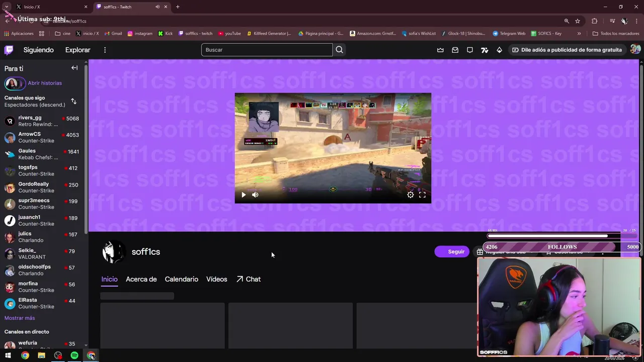Open Gmail bookmark
The image size is (644, 362).
[113, 34]
